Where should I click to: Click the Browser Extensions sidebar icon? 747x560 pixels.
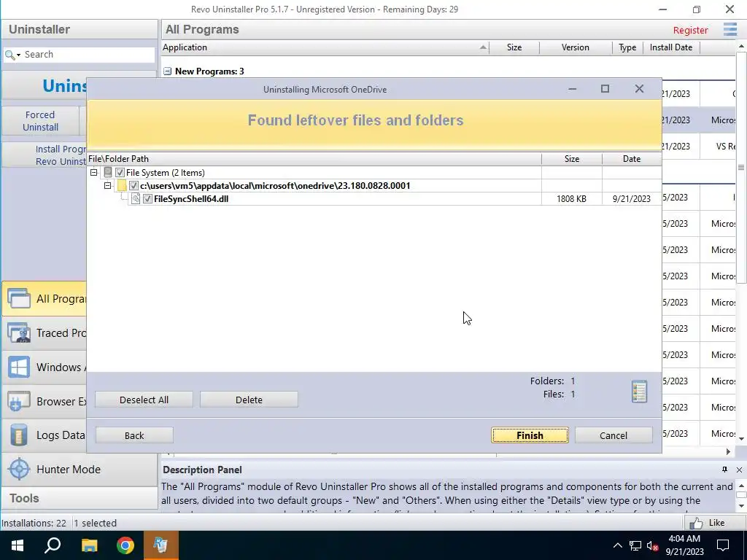(x=18, y=402)
